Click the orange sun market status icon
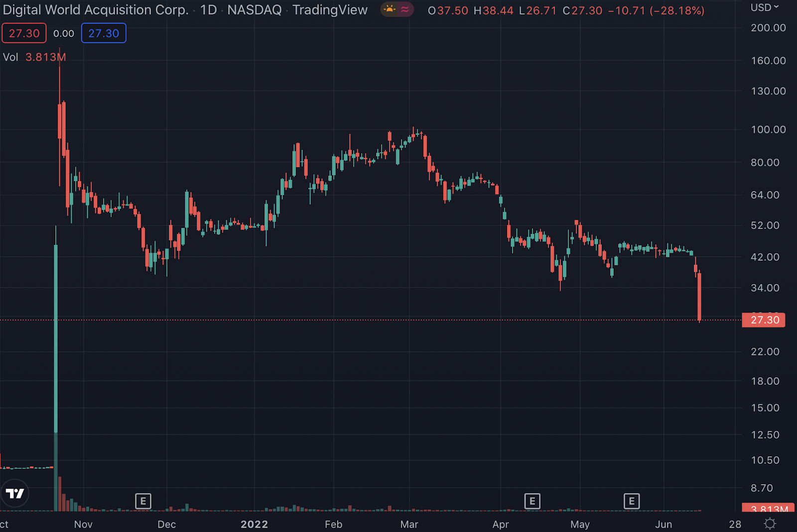This screenshot has height=532, width=797. pos(390,9)
